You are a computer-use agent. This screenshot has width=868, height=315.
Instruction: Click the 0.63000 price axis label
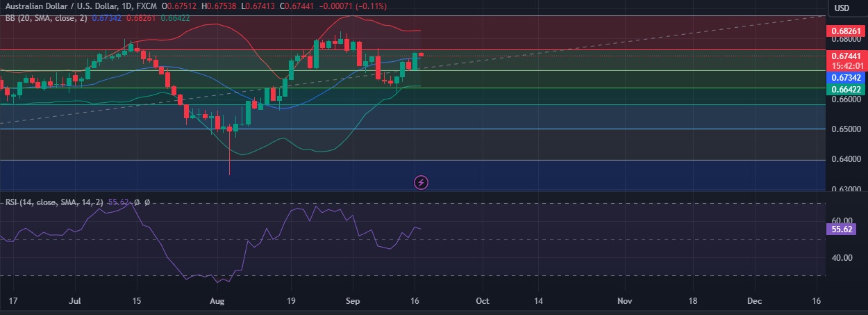pos(846,188)
